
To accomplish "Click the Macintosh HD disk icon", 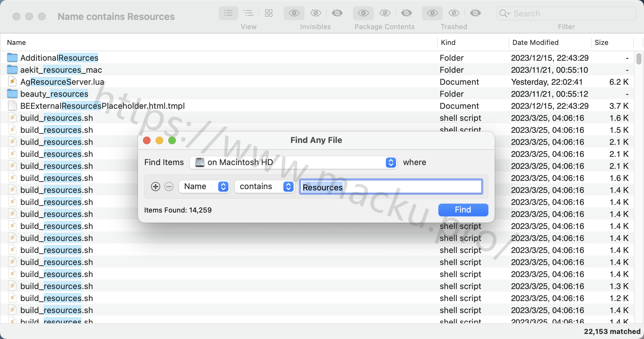I will pos(200,162).
